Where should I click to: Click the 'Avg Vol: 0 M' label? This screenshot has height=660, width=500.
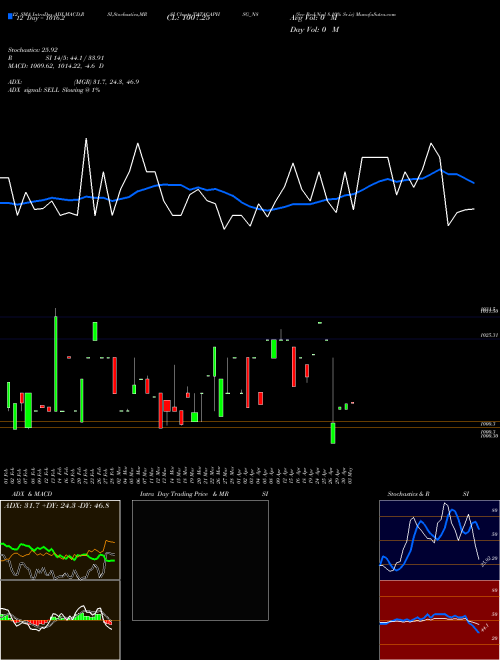[314, 18]
